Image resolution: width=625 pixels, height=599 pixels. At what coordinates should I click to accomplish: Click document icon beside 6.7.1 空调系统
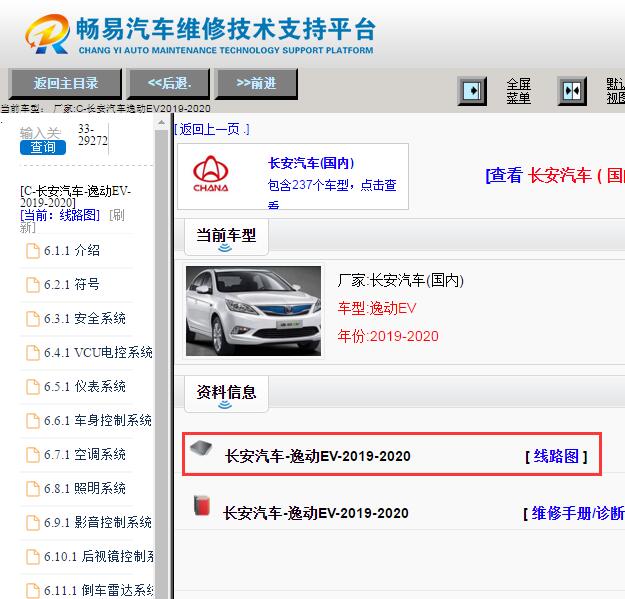pyautogui.click(x=33, y=455)
